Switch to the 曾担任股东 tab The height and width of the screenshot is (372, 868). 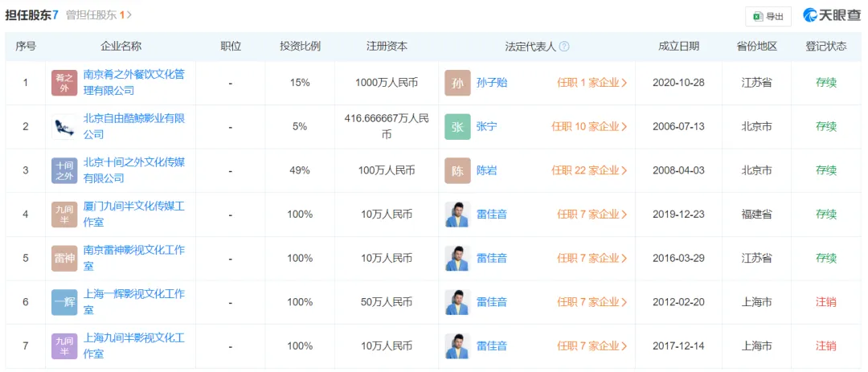(x=98, y=15)
